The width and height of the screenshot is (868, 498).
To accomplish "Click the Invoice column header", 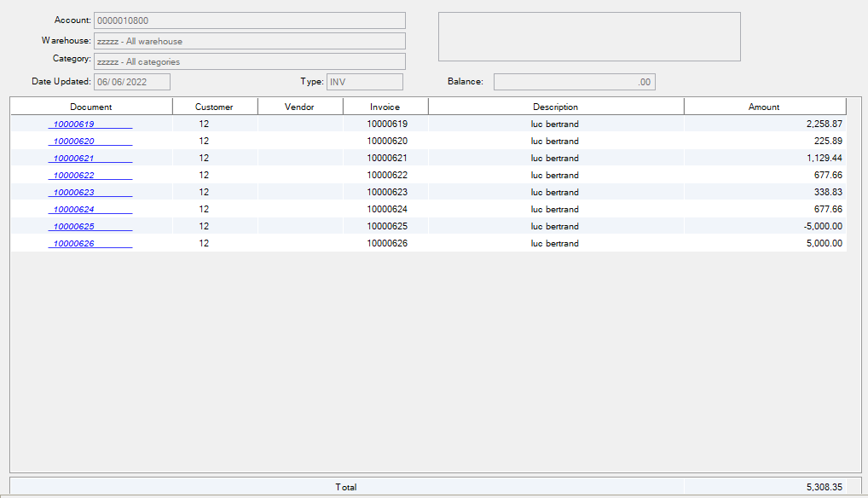I will [385, 107].
